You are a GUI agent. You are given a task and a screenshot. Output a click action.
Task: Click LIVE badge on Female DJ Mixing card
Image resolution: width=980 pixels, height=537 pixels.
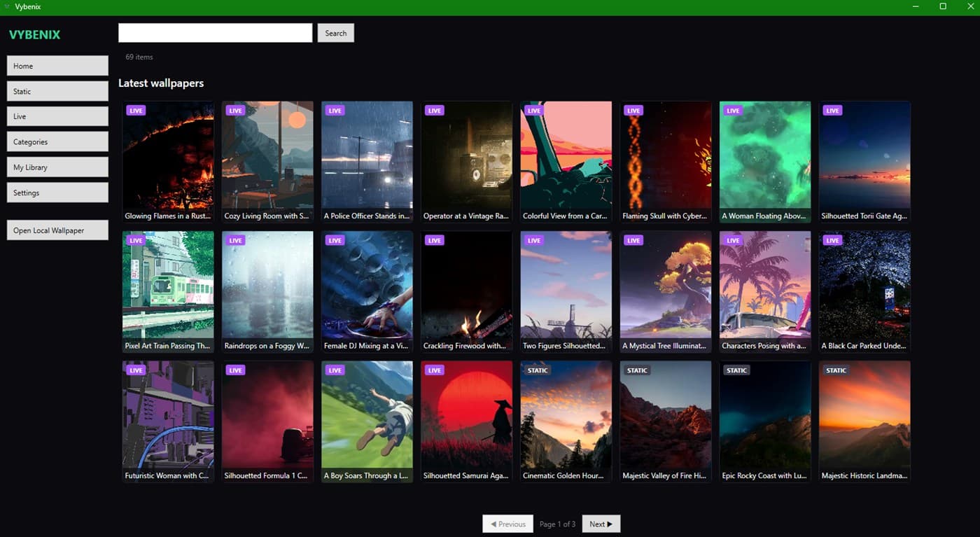pos(335,240)
